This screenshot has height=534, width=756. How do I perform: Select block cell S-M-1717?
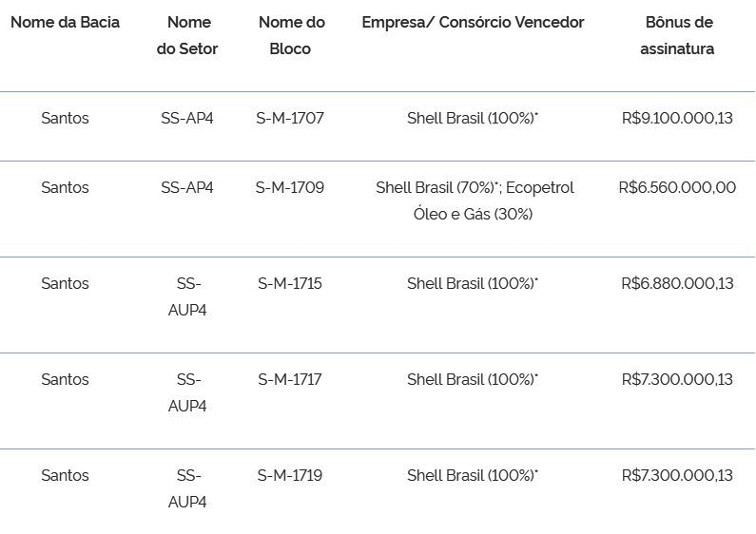point(290,379)
